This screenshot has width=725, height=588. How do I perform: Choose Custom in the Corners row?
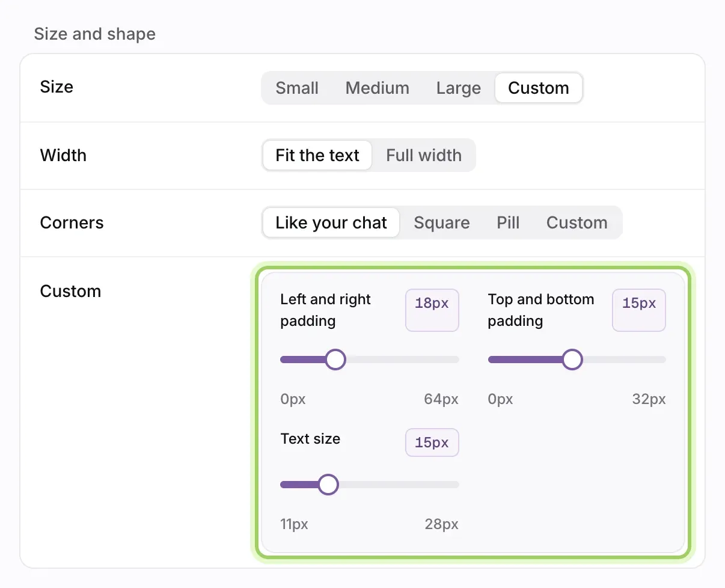[577, 222]
